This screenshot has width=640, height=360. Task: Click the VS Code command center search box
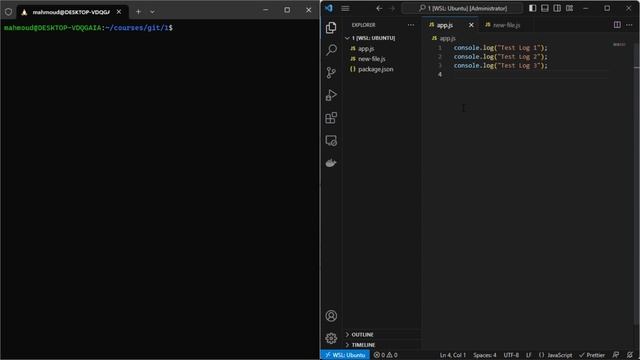462,8
